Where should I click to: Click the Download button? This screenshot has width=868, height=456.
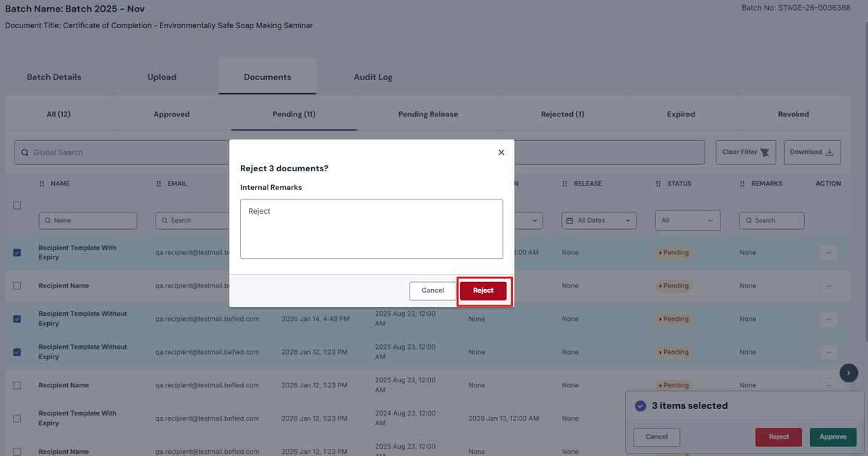pos(812,152)
